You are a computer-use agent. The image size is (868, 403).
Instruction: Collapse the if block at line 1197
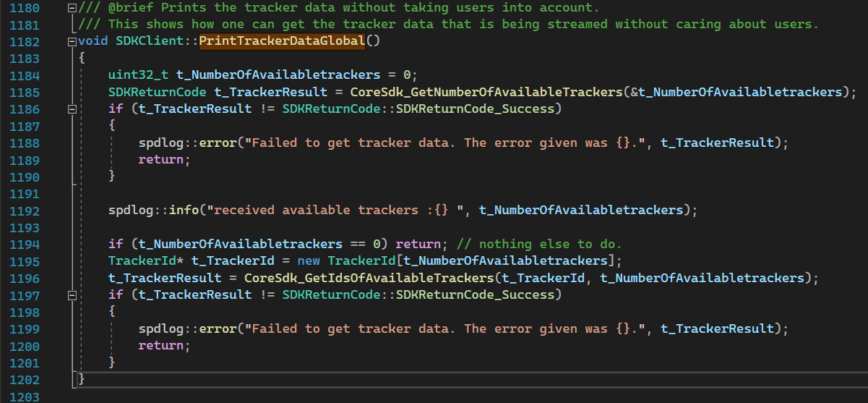tap(71, 295)
